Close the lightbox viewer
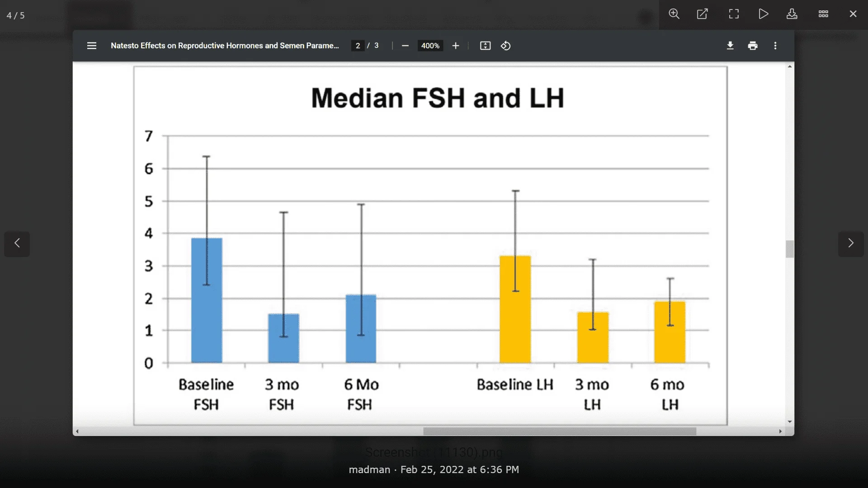Image resolution: width=868 pixels, height=488 pixels. (853, 14)
